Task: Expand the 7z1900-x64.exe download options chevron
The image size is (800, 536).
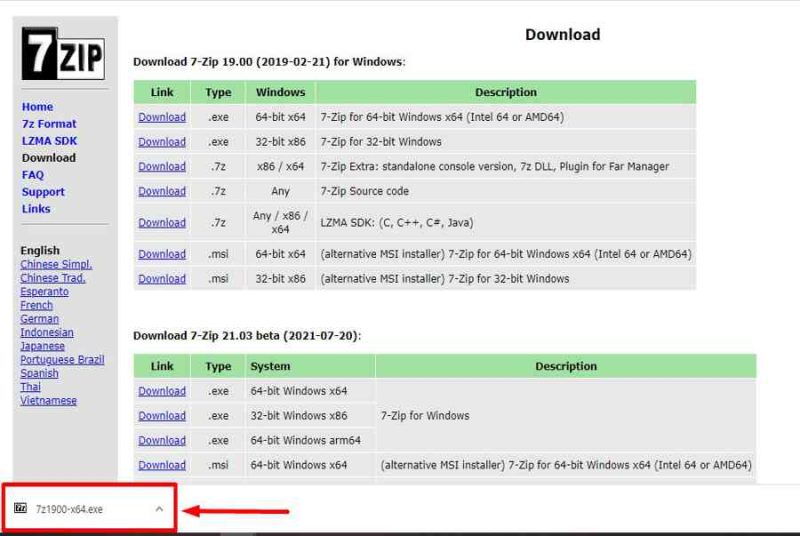Action: (x=159, y=509)
